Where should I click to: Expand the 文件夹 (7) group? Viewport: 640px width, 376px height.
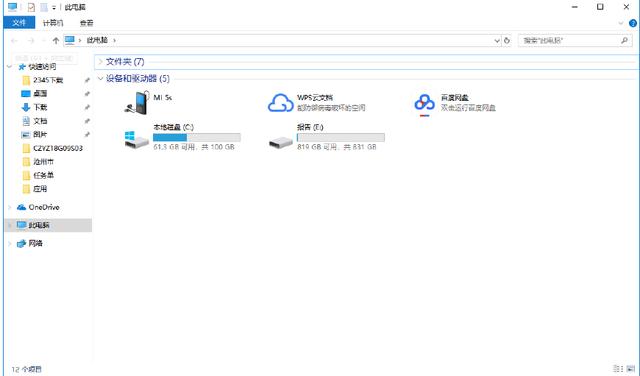[100, 62]
